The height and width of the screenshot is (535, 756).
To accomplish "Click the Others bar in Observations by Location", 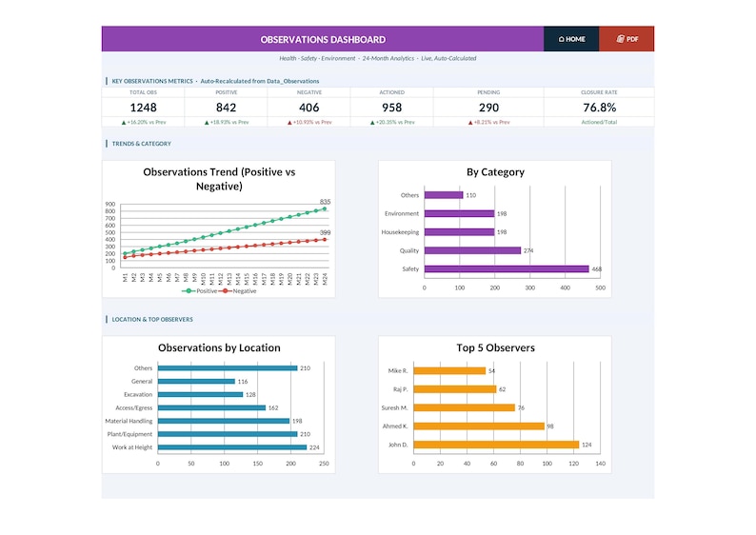I will [x=228, y=368].
